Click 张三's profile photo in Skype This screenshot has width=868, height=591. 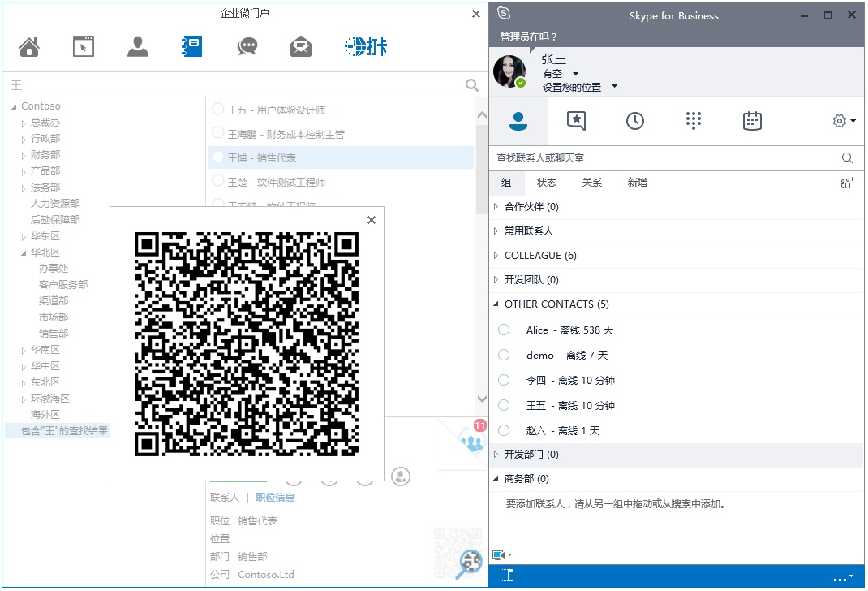click(509, 71)
